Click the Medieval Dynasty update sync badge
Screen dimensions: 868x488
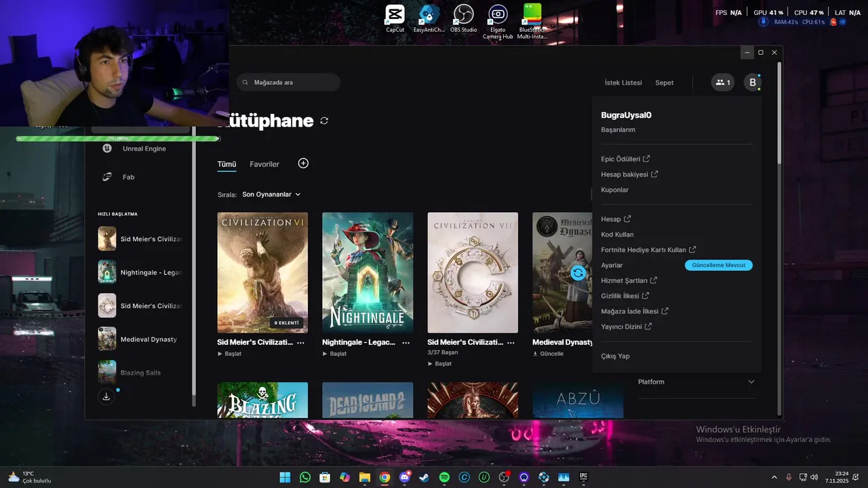578,272
